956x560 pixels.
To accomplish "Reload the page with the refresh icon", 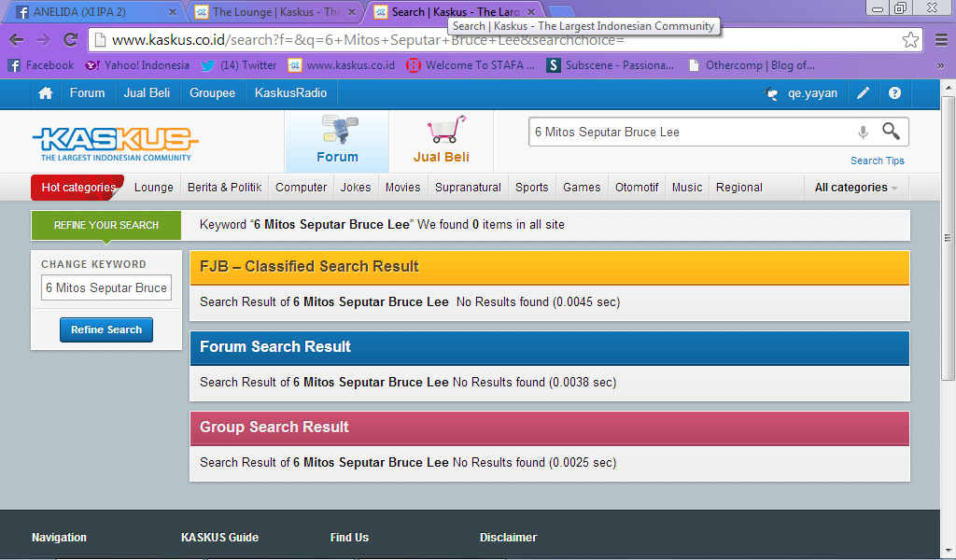I will [70, 40].
